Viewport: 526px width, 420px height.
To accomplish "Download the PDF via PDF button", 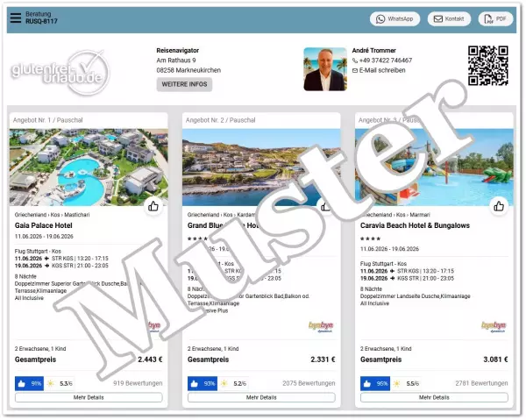I will [495, 18].
